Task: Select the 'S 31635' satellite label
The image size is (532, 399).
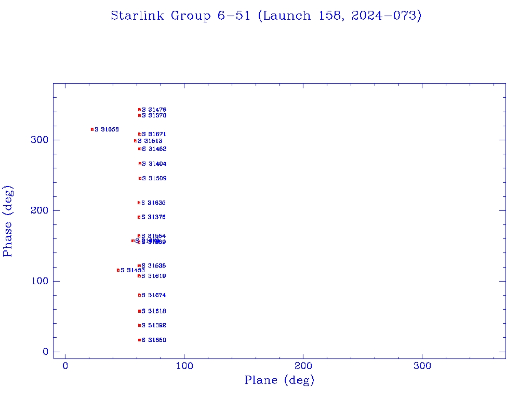Action: click(153, 203)
